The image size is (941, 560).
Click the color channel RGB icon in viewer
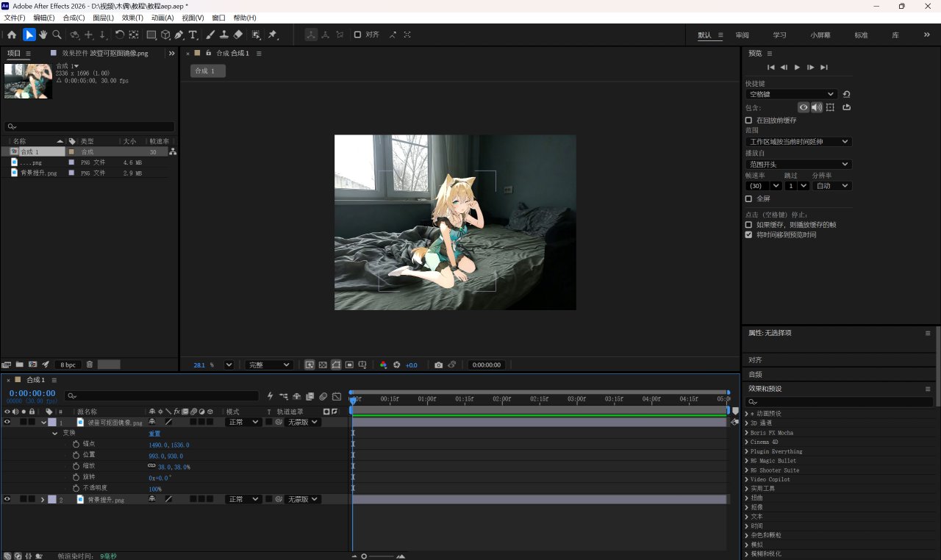pos(383,365)
